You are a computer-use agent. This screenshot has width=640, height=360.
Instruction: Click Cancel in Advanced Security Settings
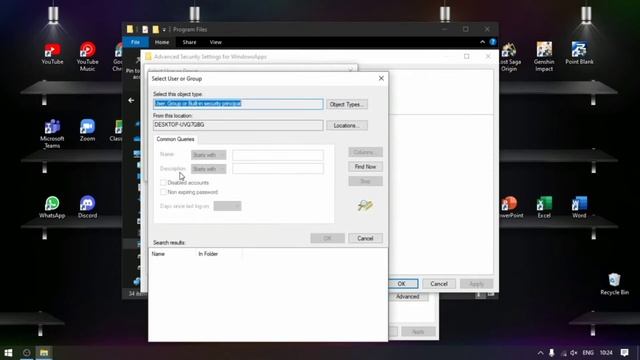[x=439, y=284]
